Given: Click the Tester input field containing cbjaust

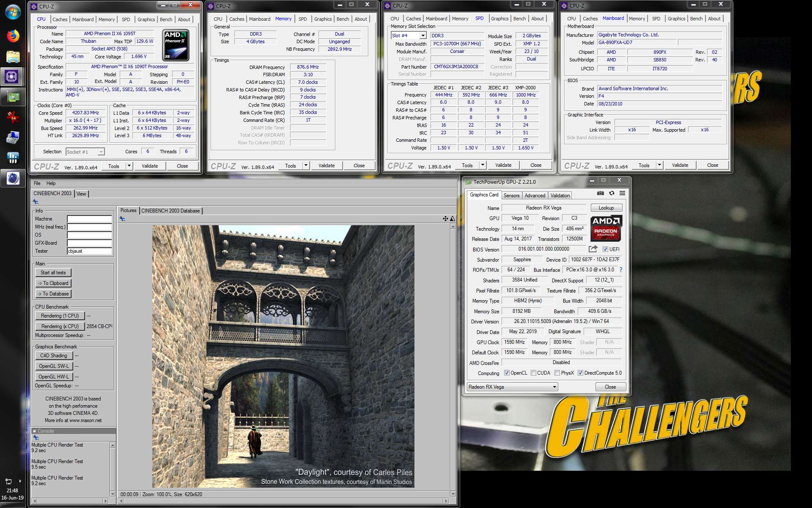Looking at the screenshot, I should click(90, 251).
